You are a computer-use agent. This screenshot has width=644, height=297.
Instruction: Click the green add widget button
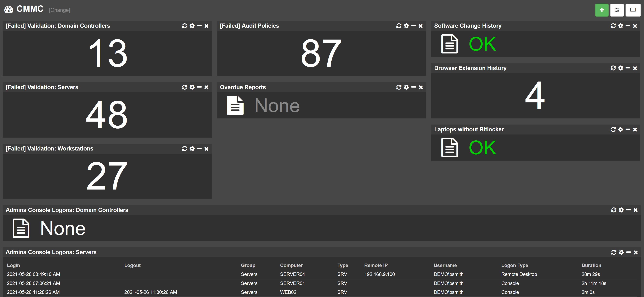coord(601,10)
